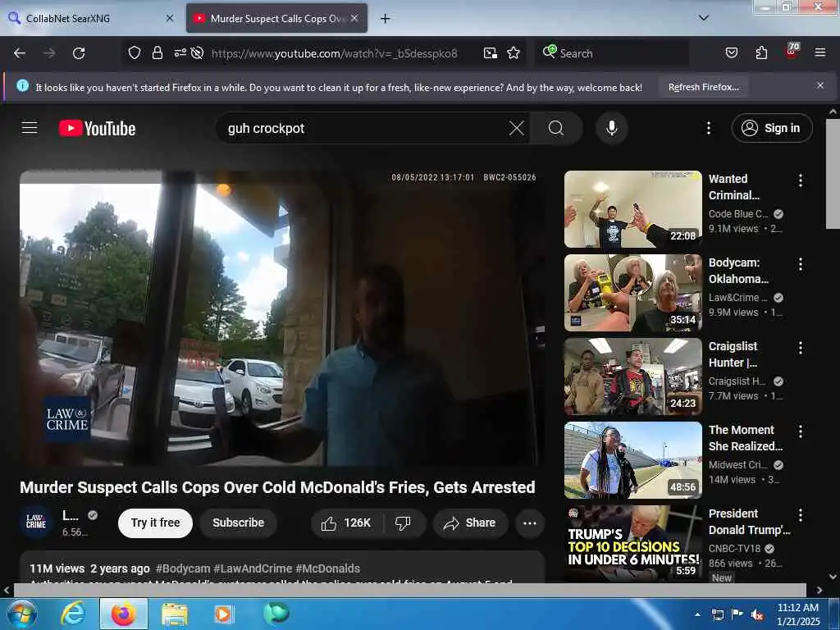Close the CollabNet SearXNG tab
The height and width of the screenshot is (630, 840).
(x=170, y=18)
